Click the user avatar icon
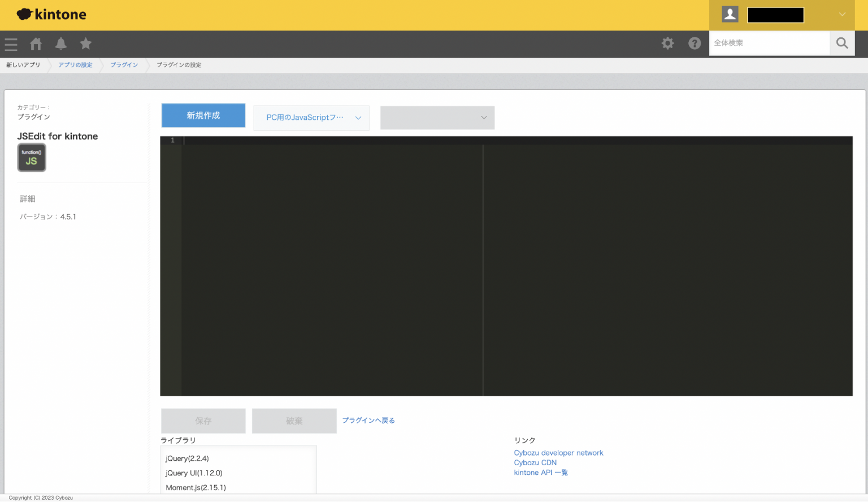Image resolution: width=868 pixels, height=502 pixels. click(730, 14)
